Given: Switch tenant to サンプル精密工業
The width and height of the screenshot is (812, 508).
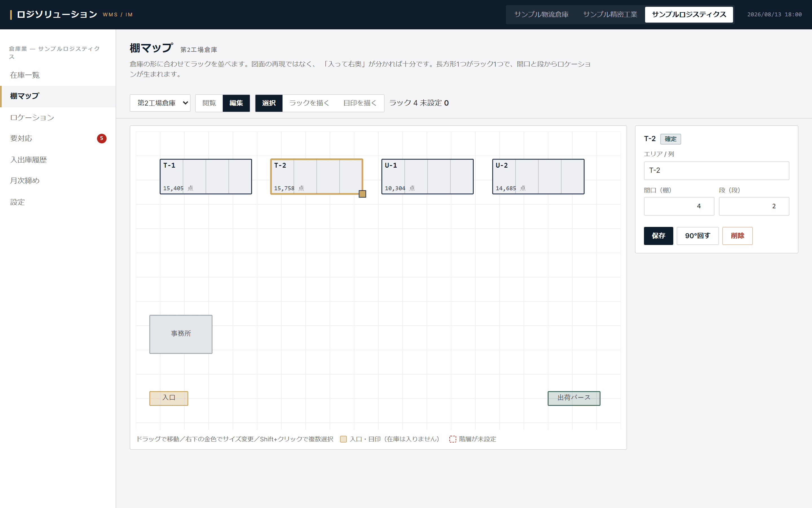Looking at the screenshot, I should (610, 14).
